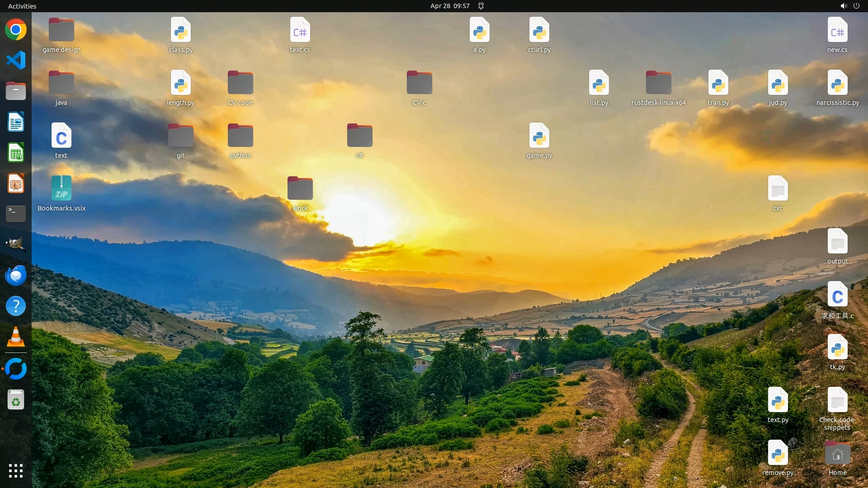Select the narcissistic.py file icon
This screenshot has height=488, width=868.
(x=837, y=83)
